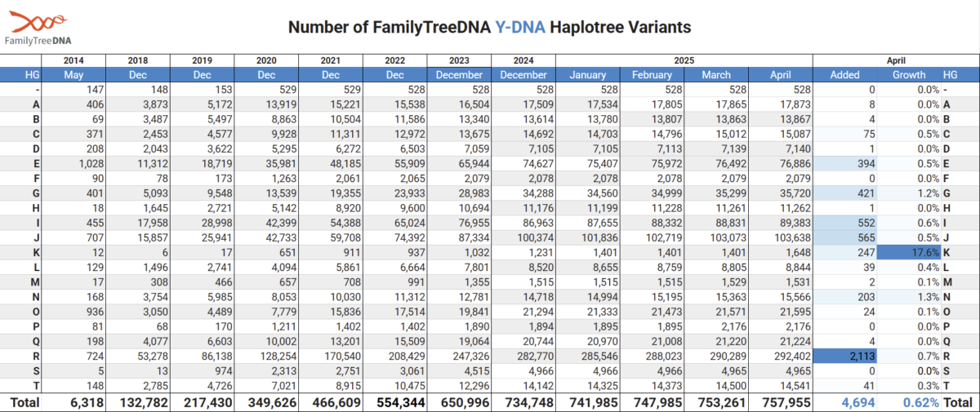
Task: Click the January column header
Action: pyautogui.click(x=588, y=74)
